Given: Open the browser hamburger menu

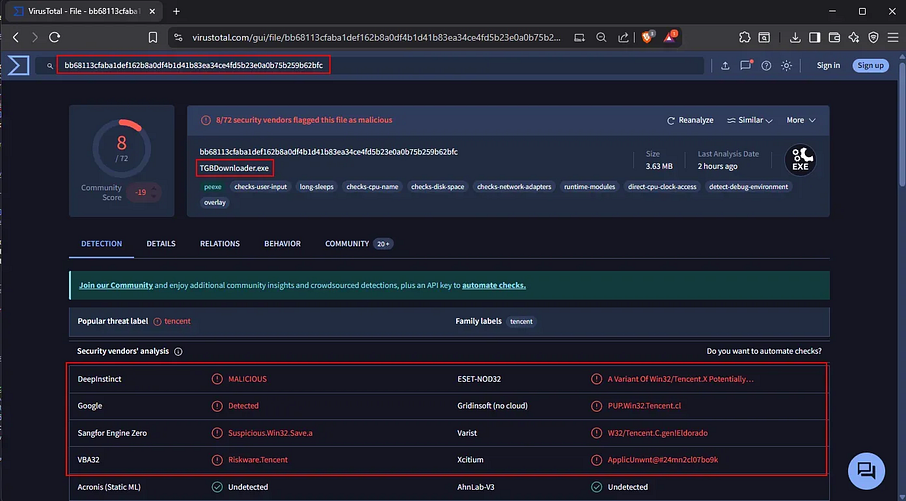Looking at the screenshot, I should [893, 38].
